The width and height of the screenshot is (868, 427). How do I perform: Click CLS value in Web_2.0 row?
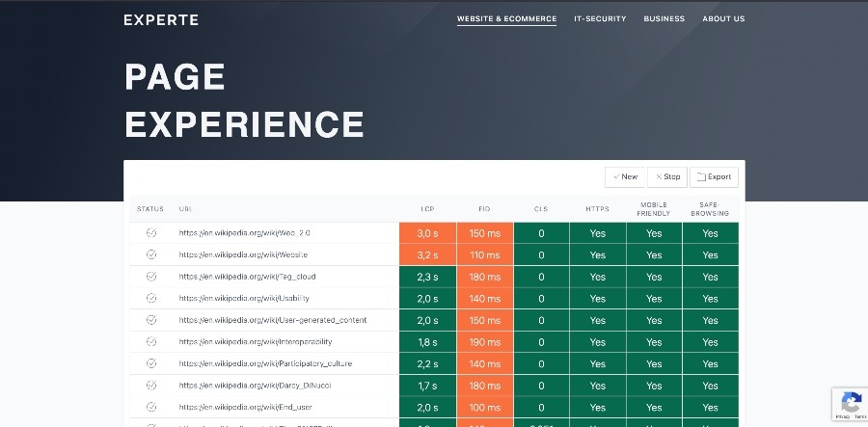tap(541, 233)
